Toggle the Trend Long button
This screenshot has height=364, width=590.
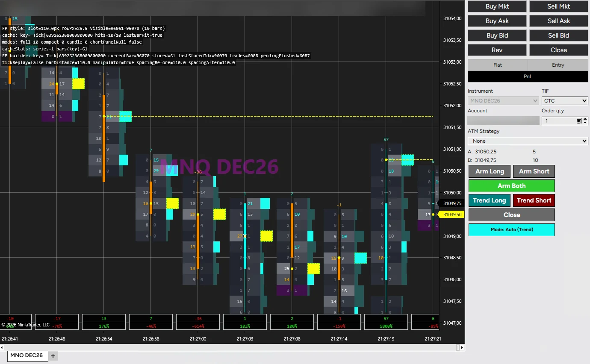click(490, 200)
